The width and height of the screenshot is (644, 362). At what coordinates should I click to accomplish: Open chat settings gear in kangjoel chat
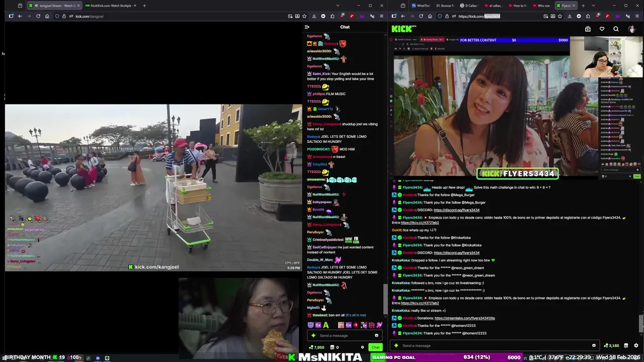[x=362, y=347]
